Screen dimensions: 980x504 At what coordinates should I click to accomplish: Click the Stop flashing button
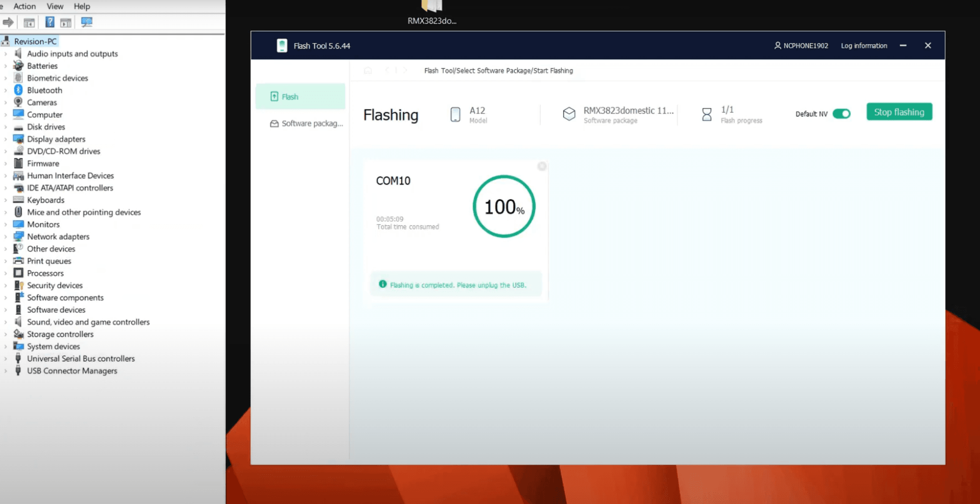pyautogui.click(x=899, y=112)
